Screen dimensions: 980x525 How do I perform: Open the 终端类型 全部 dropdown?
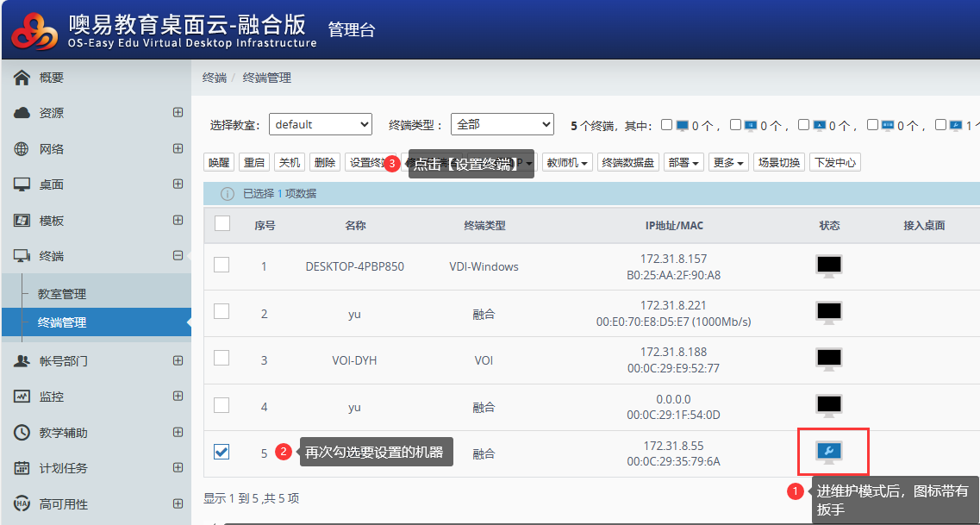[502, 125]
